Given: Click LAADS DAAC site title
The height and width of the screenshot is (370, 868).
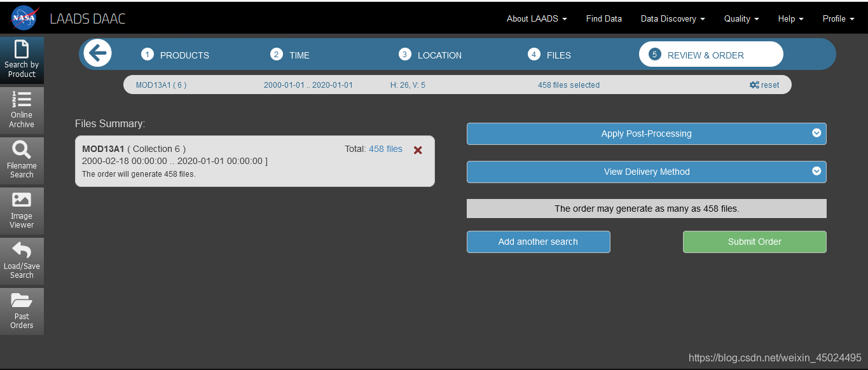Looking at the screenshot, I should 88,18.
